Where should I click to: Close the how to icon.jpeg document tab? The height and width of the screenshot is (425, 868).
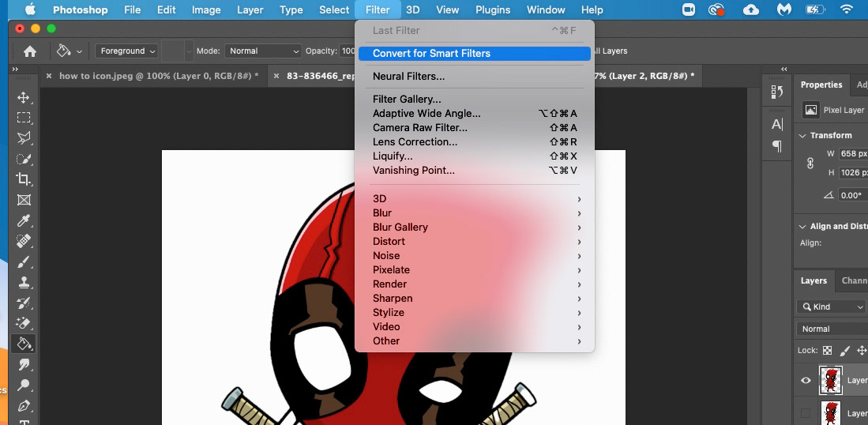pos(49,76)
